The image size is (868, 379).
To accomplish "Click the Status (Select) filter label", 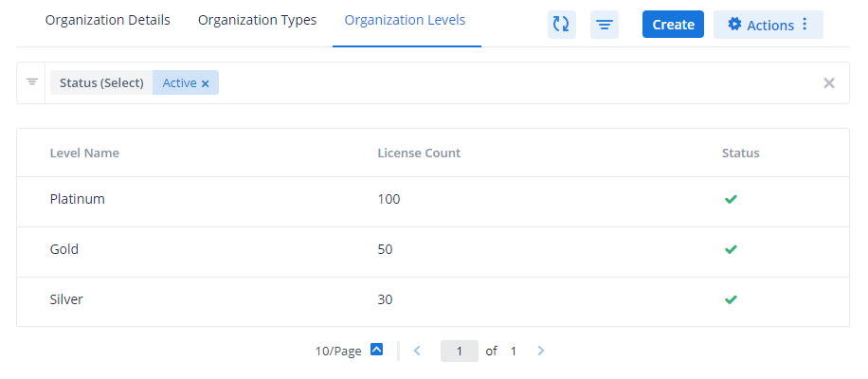I will pyautogui.click(x=101, y=83).
